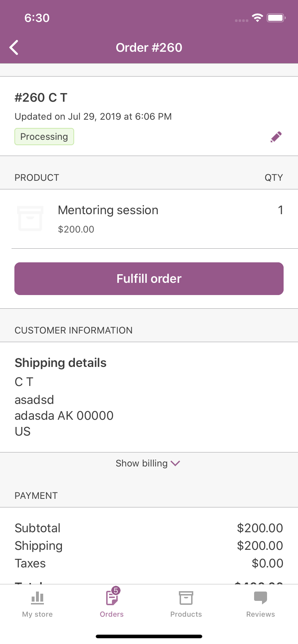Image resolution: width=298 pixels, height=644 pixels.
Task: Tap the back arrow in header
Action: click(x=14, y=47)
